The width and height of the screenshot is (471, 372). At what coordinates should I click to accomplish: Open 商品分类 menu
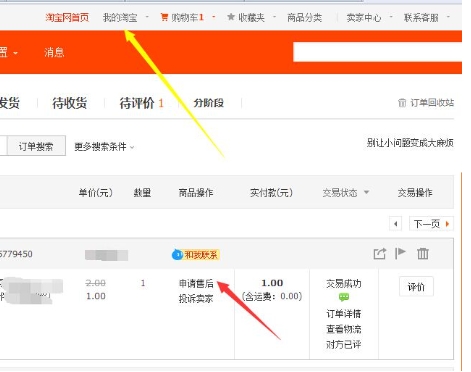[305, 17]
